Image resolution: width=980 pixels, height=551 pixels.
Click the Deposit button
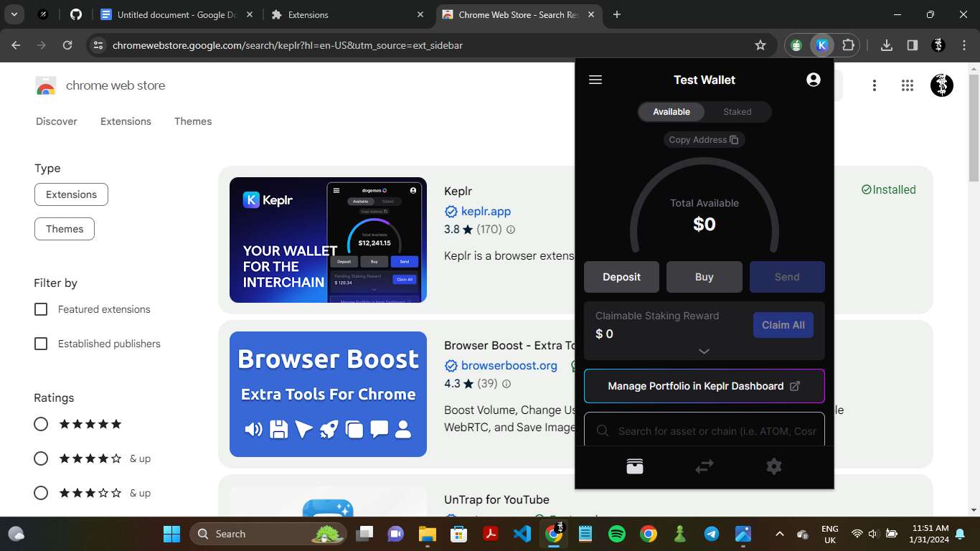tap(621, 277)
